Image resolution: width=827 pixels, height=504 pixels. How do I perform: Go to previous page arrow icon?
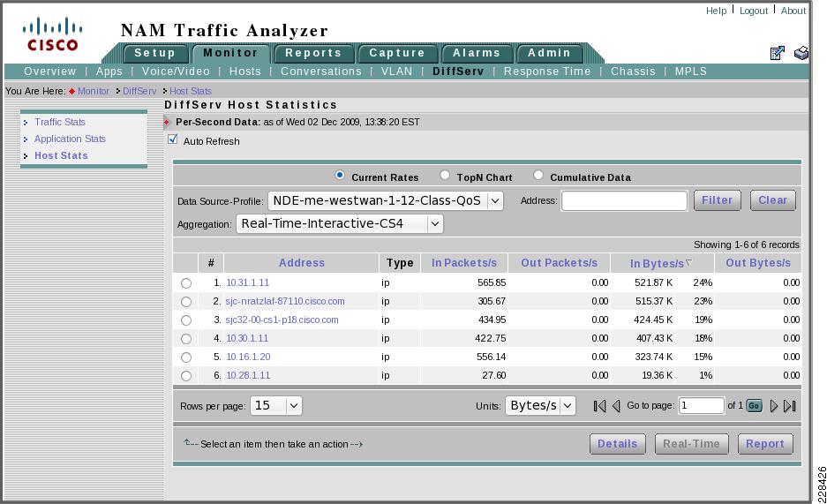pos(615,406)
